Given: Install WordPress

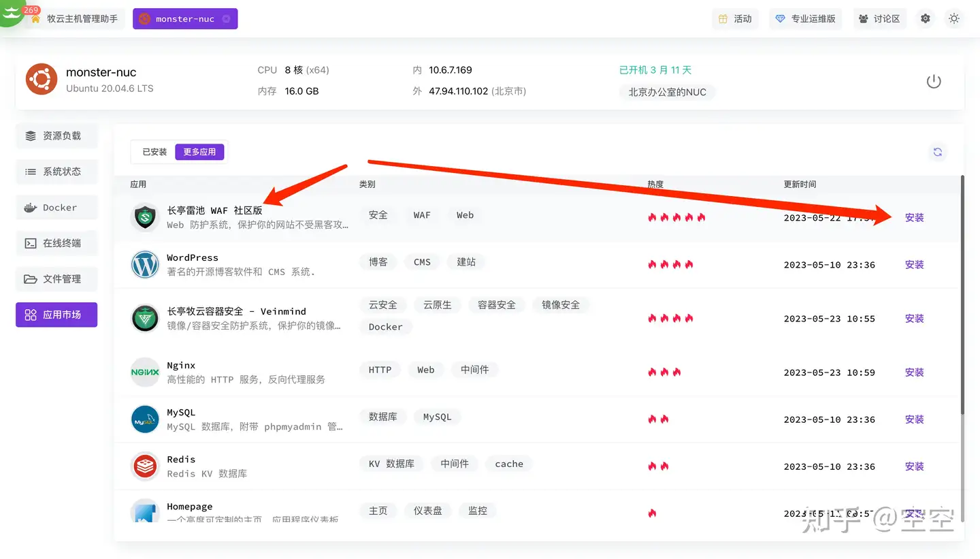Looking at the screenshot, I should (915, 265).
